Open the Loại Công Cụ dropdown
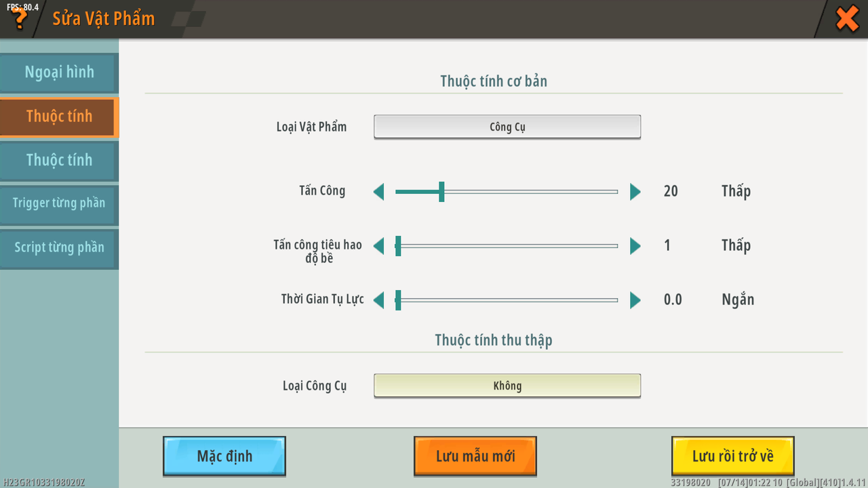Viewport: 868px width, 488px height. (x=507, y=386)
